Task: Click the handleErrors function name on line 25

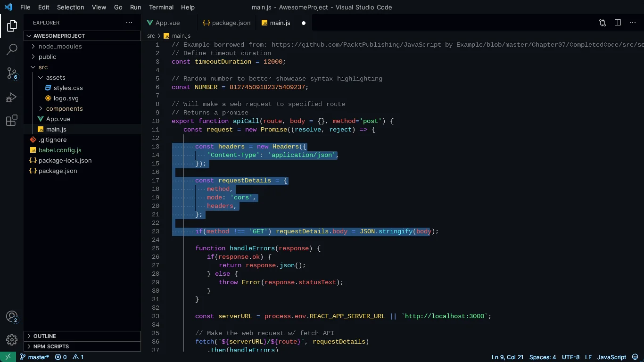Action: pyautogui.click(x=252, y=248)
